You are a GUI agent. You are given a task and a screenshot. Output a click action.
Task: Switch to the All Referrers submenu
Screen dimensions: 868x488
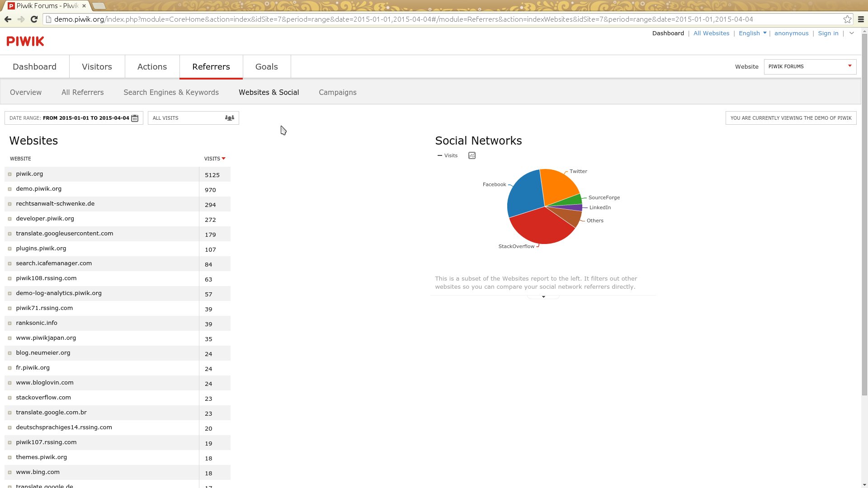pos(83,92)
